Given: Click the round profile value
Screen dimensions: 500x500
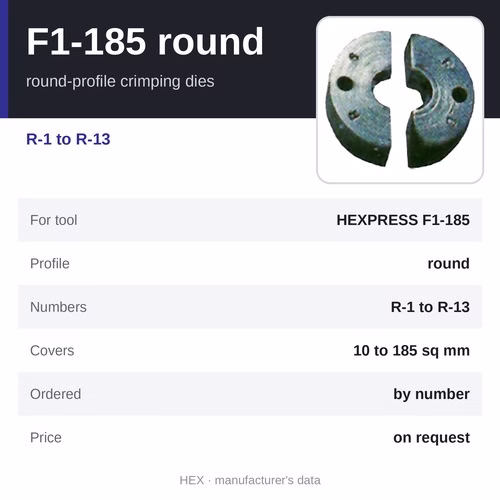Looking at the screenshot, I should (449, 264).
